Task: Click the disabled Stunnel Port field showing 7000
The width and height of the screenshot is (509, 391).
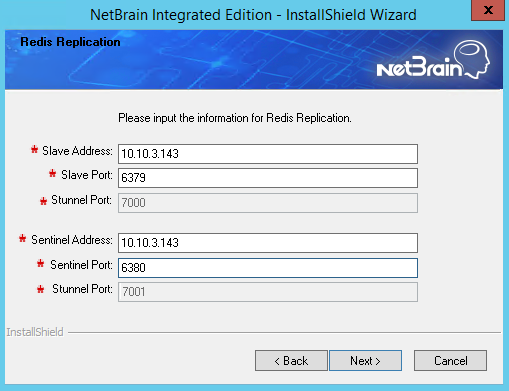Action: coord(268,203)
